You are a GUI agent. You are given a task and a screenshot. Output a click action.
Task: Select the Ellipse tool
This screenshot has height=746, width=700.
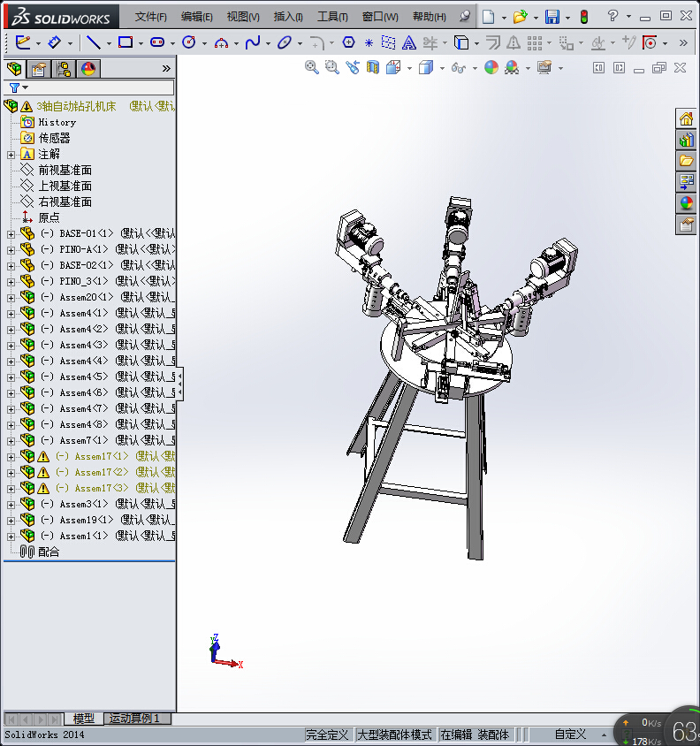click(x=284, y=42)
